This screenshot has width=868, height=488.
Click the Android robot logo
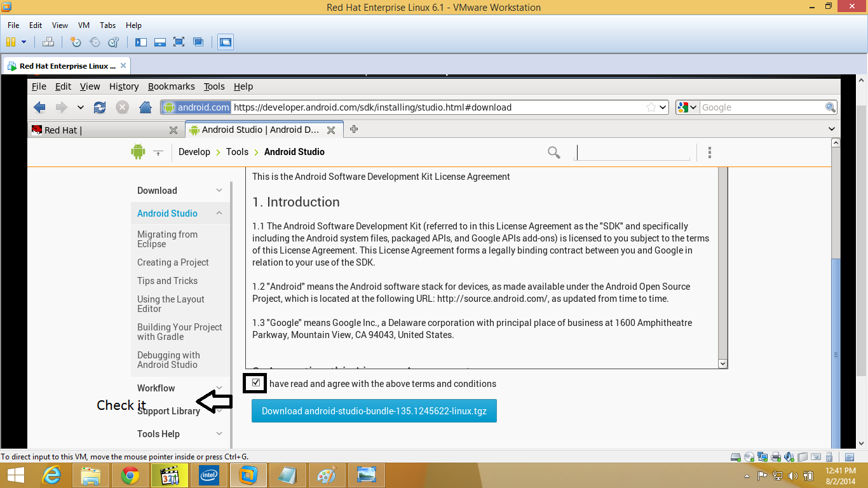coord(138,151)
